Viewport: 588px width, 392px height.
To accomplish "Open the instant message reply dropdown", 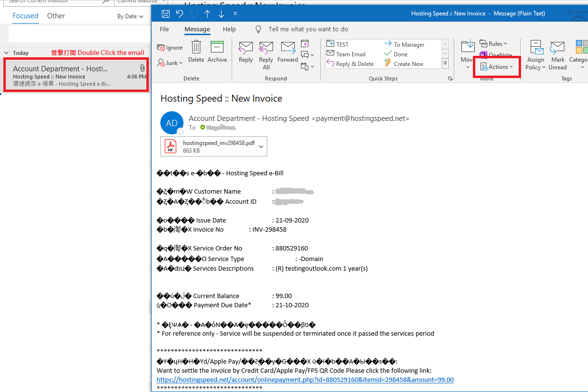I will point(307,55).
